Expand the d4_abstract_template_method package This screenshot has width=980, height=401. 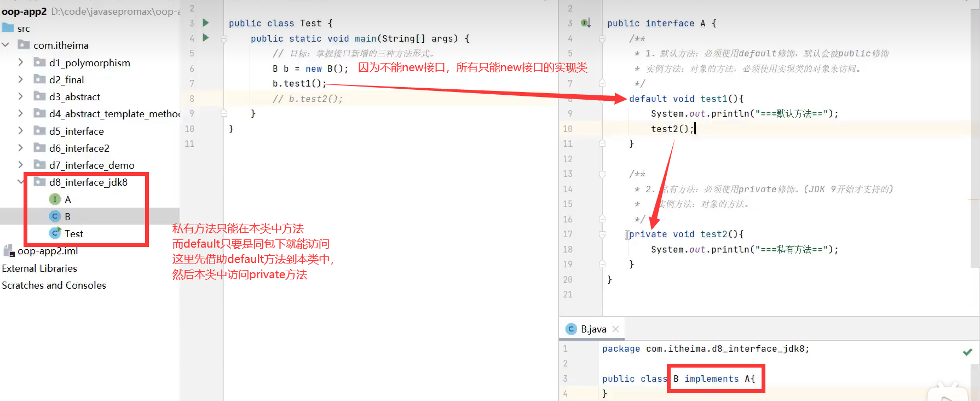(x=21, y=113)
